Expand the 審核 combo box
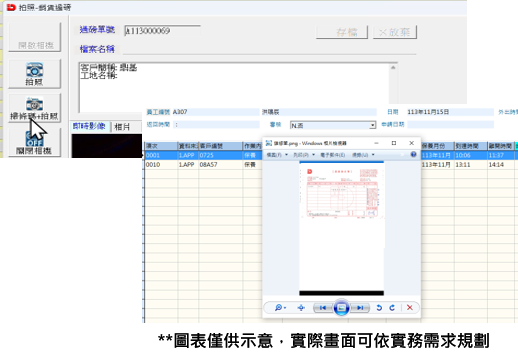The height and width of the screenshot is (362, 518). (372, 125)
